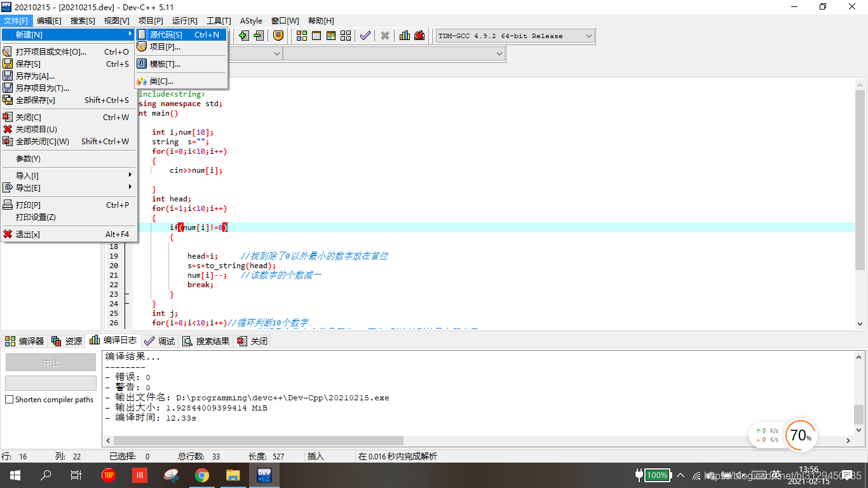Image resolution: width=868 pixels, height=488 pixels.
Task: Open the wide class-browser dropdown under compiler selector
Action: 394,54
